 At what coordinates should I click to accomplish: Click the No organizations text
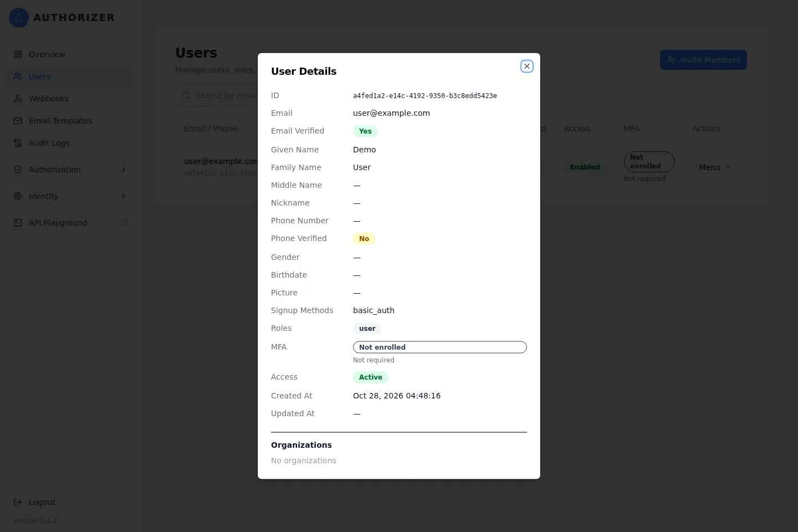pos(304,461)
